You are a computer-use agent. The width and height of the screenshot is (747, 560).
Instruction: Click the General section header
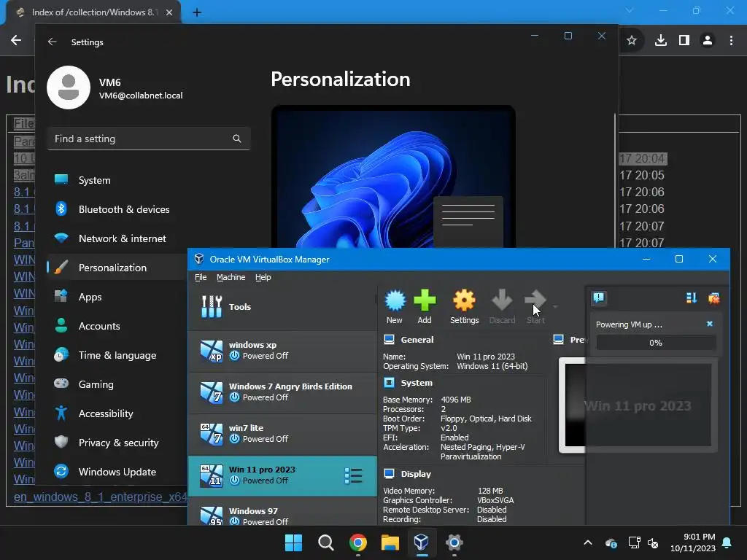(x=417, y=340)
